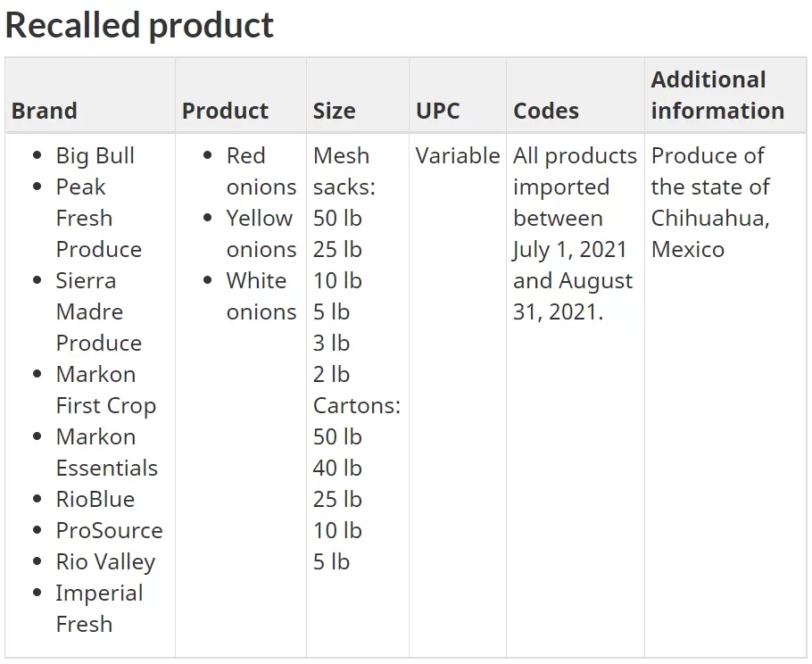Click the Additional information column header
Image resolution: width=812 pixels, height=664 pixels.
(717, 95)
